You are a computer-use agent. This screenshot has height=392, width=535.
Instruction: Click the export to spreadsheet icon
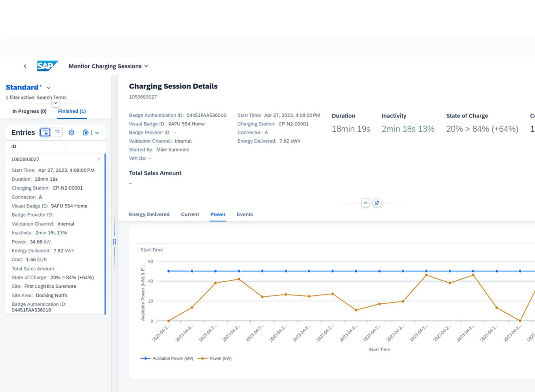click(86, 133)
